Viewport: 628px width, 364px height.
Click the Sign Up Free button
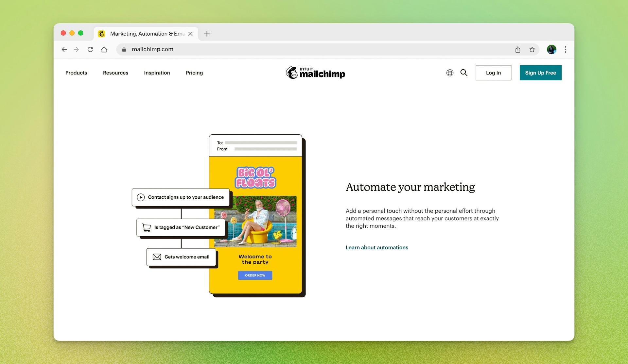coord(540,72)
